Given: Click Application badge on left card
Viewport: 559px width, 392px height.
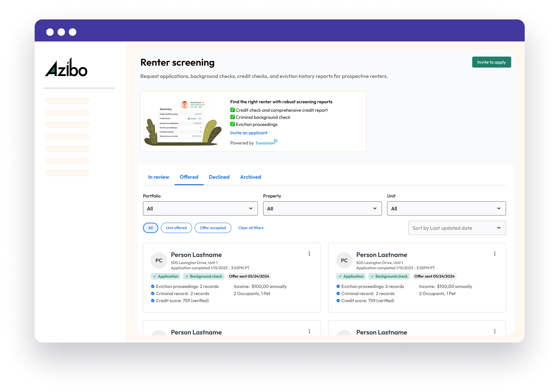Looking at the screenshot, I should point(166,276).
